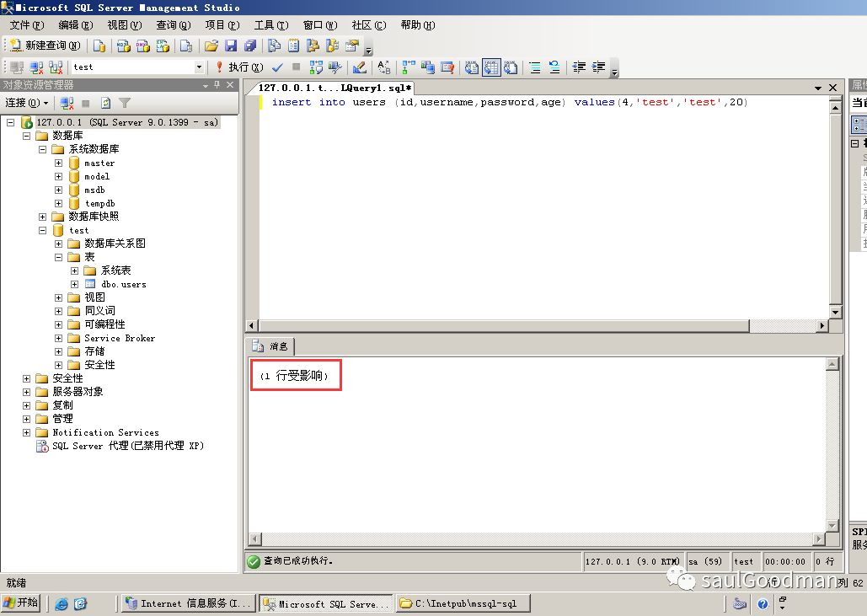Expand the msdb database node
The image size is (867, 616).
(x=59, y=190)
